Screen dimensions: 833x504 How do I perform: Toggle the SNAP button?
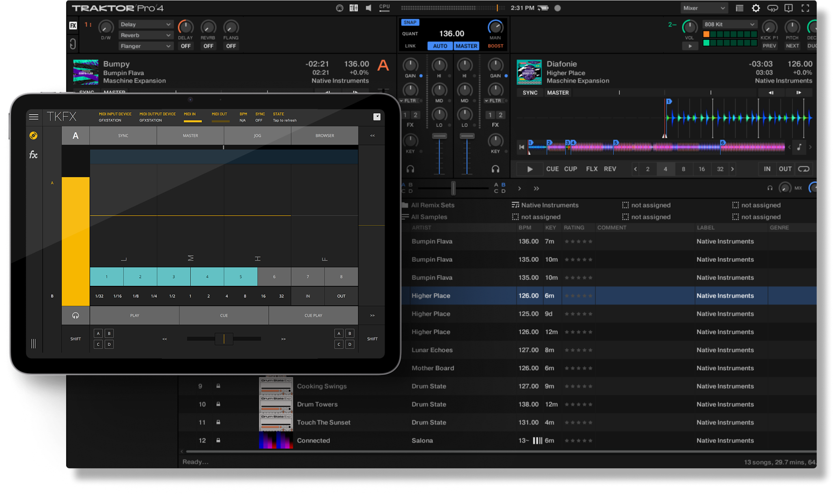pyautogui.click(x=410, y=23)
